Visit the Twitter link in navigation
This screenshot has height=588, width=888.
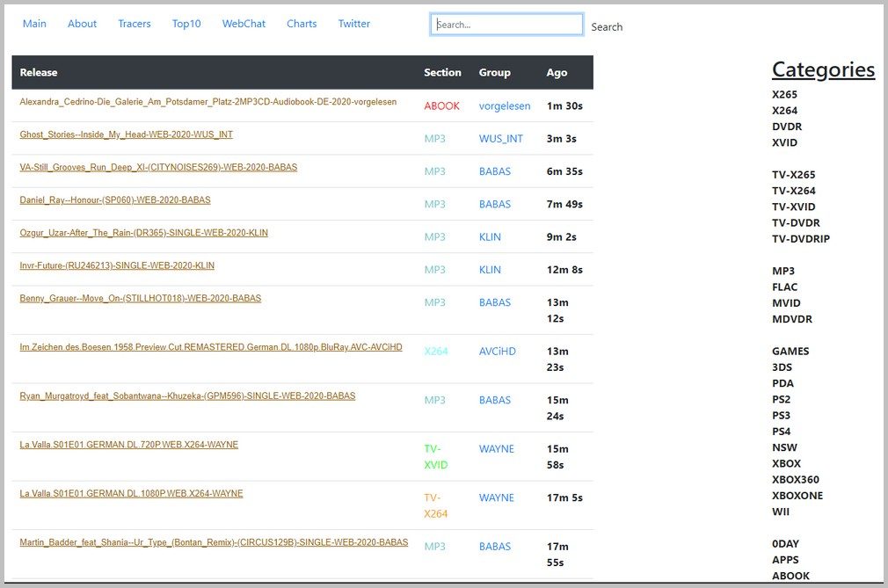coord(354,24)
